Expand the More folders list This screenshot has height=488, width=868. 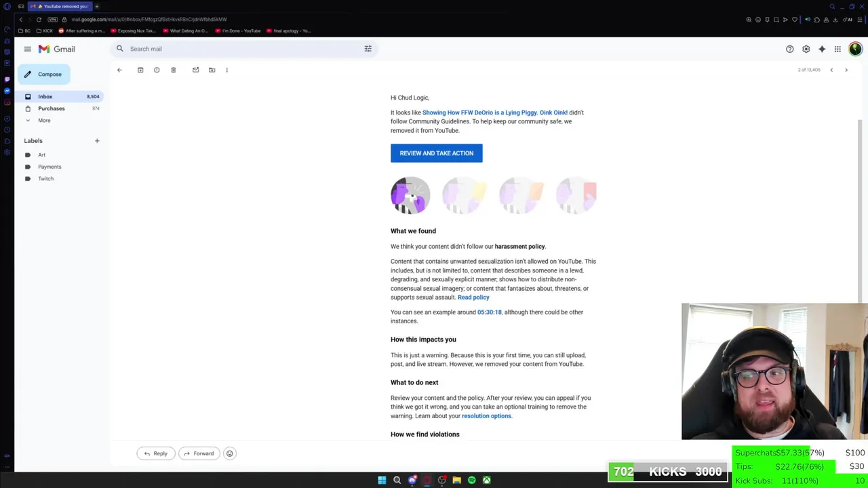click(43, 121)
